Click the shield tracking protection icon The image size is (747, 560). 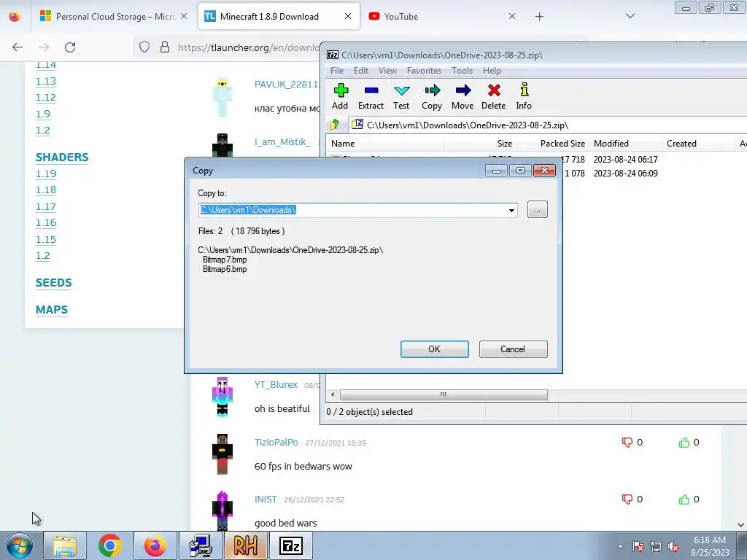pyautogui.click(x=144, y=47)
